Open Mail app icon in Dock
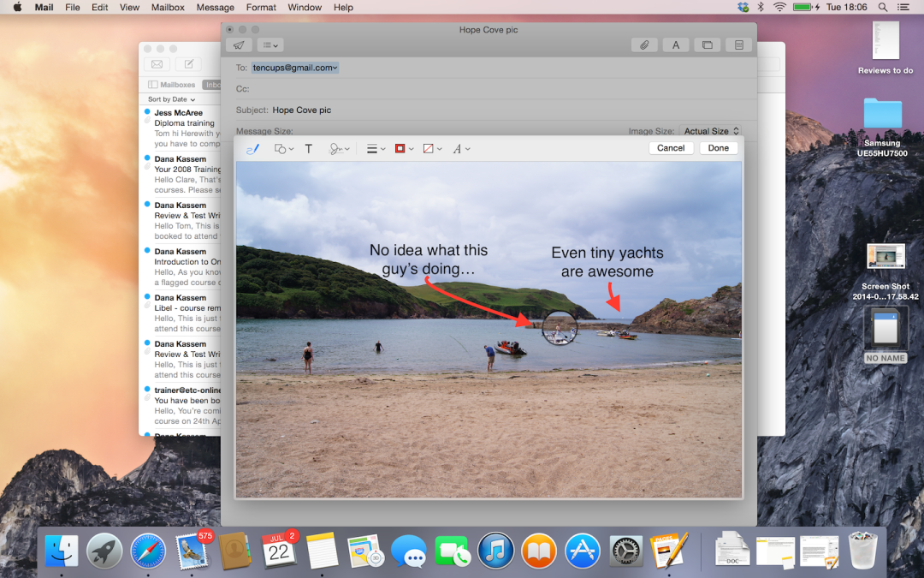This screenshot has height=578, width=924. pos(192,552)
